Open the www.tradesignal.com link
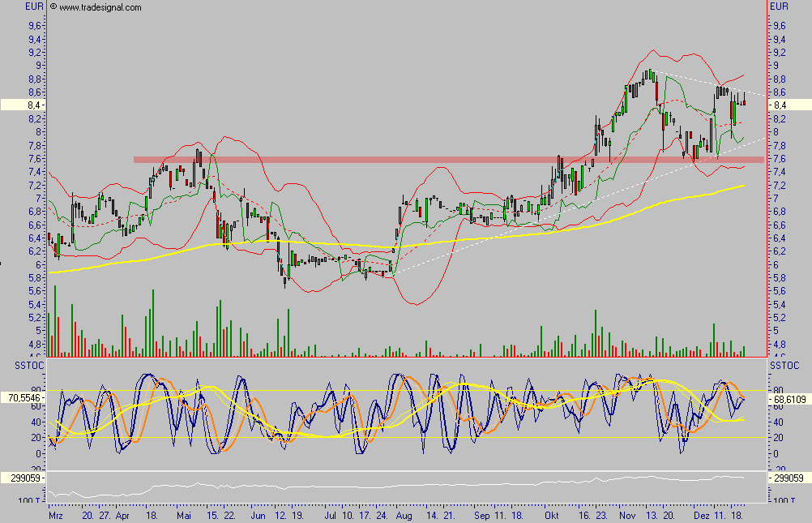The image size is (812, 523). 100,7
